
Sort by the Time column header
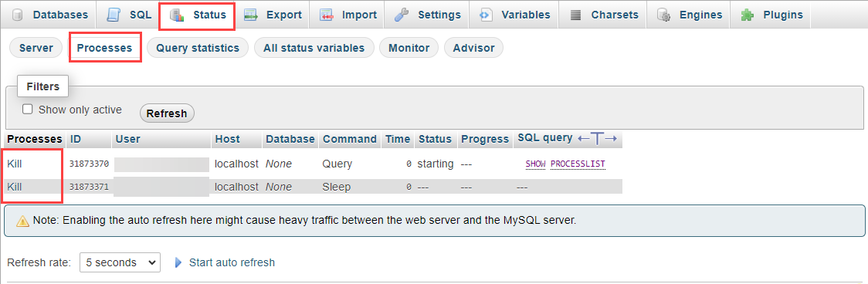click(x=398, y=139)
